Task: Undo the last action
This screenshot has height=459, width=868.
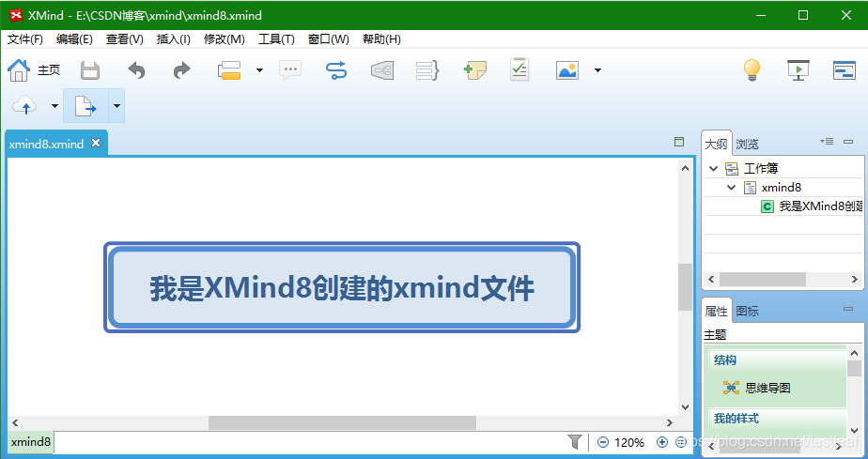Action: (x=136, y=70)
